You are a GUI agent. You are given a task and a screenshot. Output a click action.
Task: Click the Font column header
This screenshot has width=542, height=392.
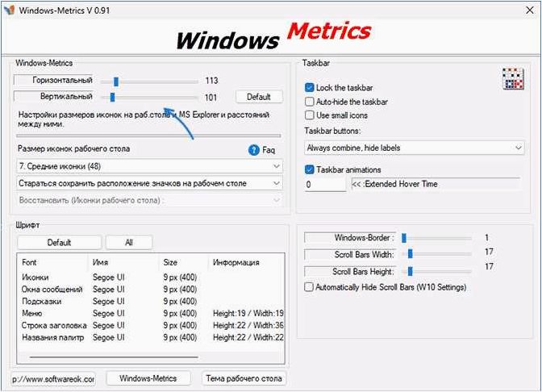(x=53, y=262)
